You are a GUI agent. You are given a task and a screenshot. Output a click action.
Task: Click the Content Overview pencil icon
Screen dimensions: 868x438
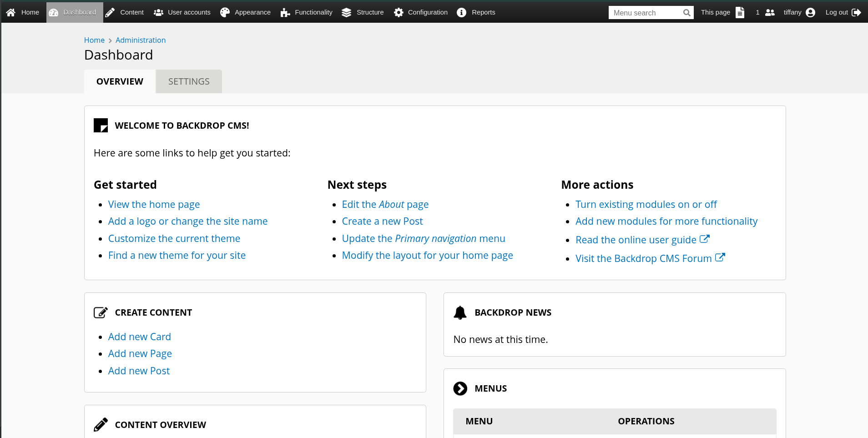pos(101,424)
